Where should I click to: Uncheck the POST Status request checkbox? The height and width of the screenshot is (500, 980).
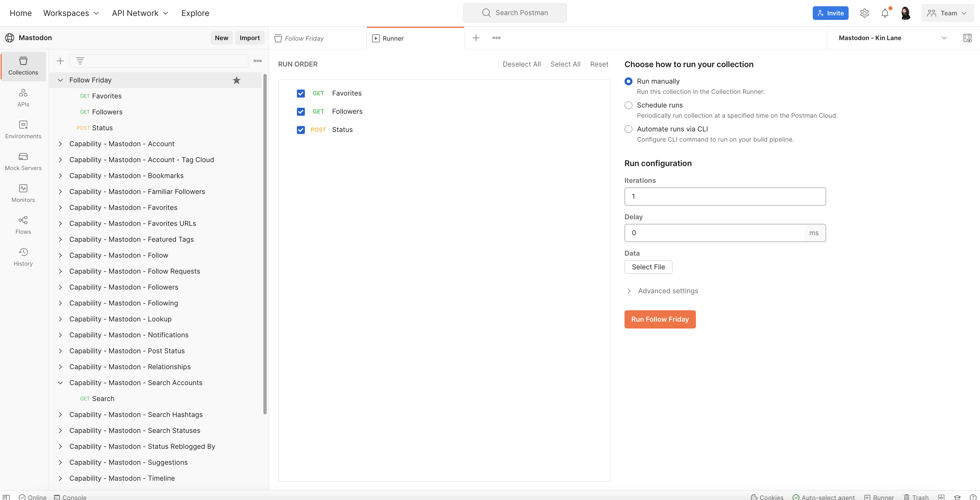pos(301,130)
